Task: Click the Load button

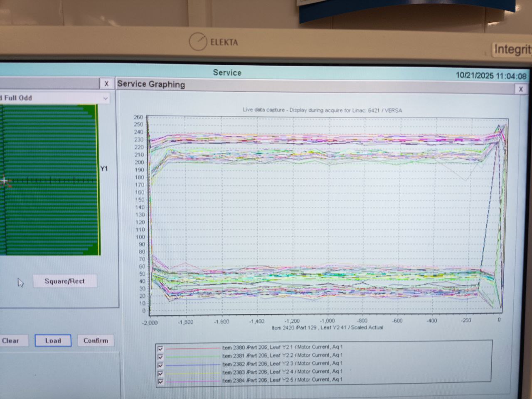Action: pyautogui.click(x=53, y=340)
